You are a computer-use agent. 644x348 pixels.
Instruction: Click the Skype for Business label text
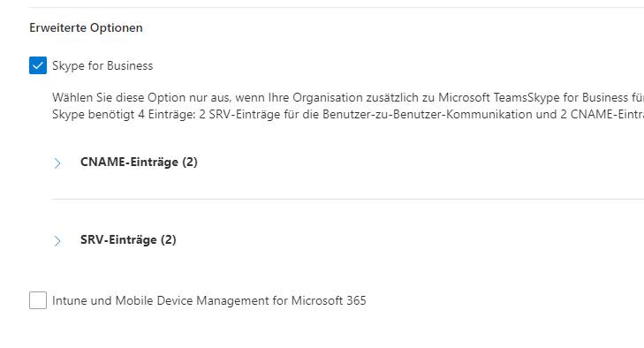102,65
